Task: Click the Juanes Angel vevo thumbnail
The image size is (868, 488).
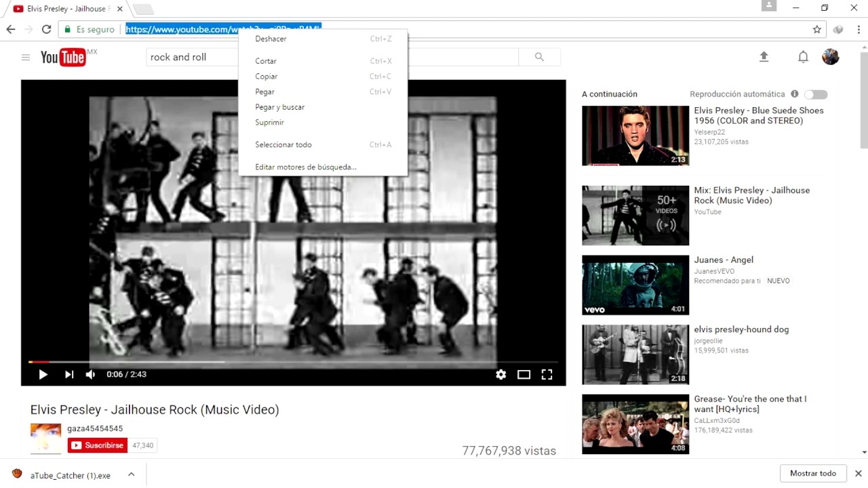Action: pyautogui.click(x=635, y=285)
